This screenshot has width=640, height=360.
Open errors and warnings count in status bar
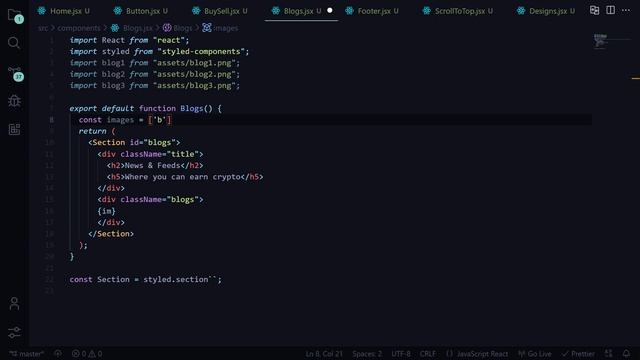click(x=87, y=354)
